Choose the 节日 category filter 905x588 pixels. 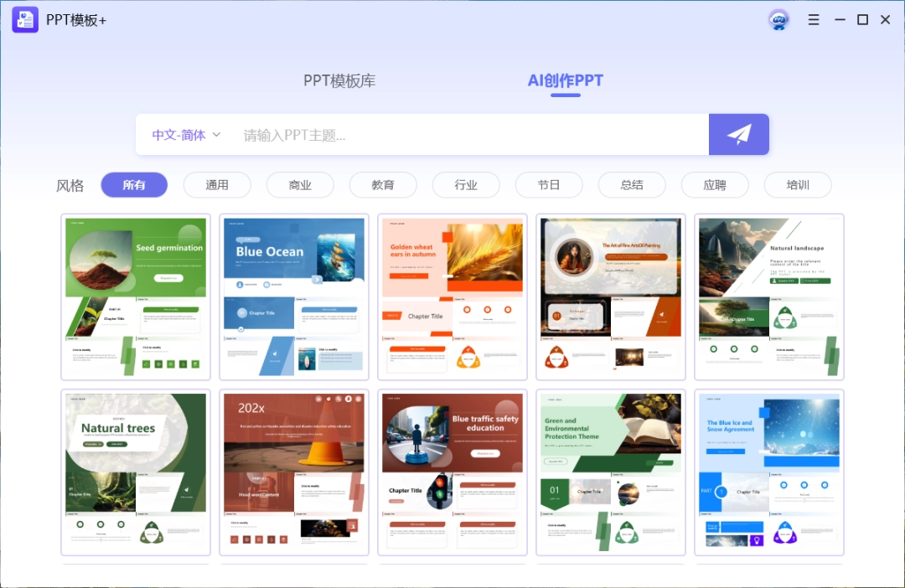(549, 185)
